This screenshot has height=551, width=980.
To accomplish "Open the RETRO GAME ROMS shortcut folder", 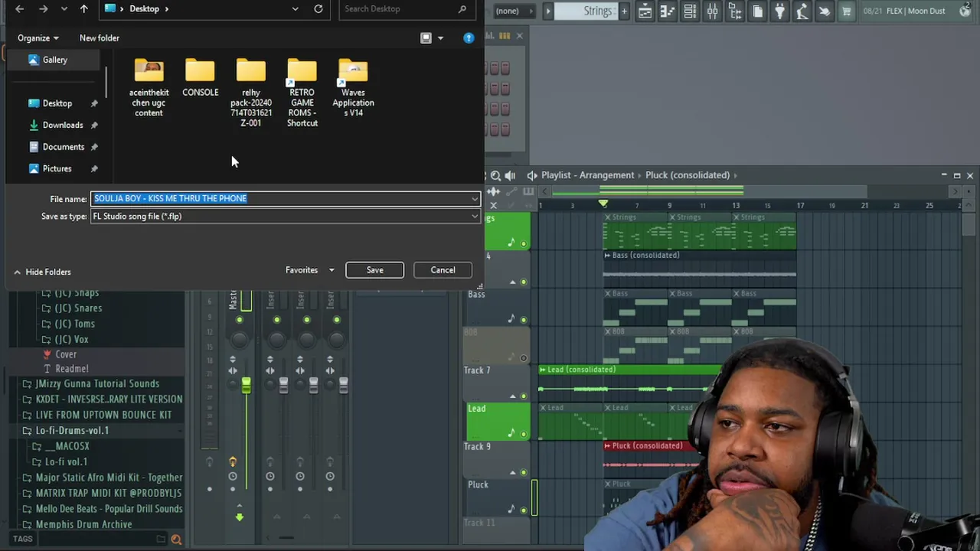I will pos(302,93).
